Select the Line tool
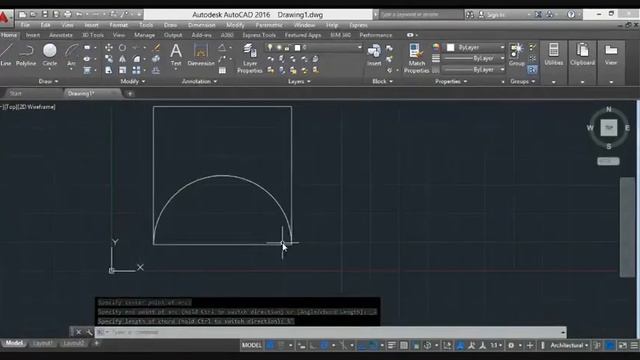The height and width of the screenshot is (360, 640). [x=6, y=54]
